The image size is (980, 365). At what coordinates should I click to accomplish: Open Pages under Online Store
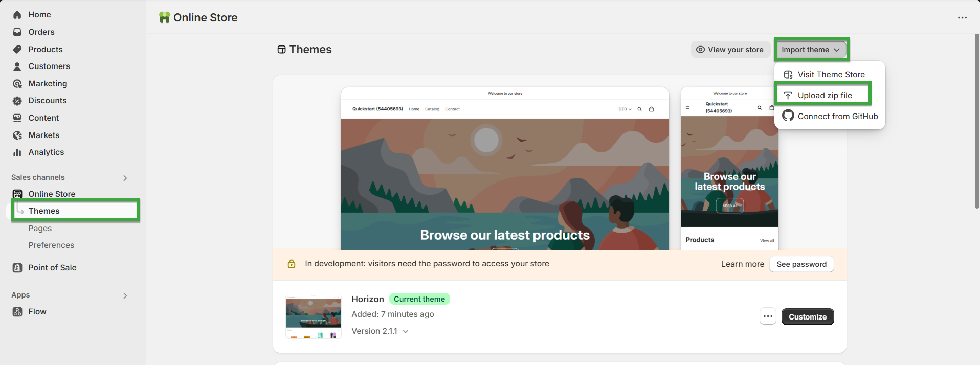40,229
